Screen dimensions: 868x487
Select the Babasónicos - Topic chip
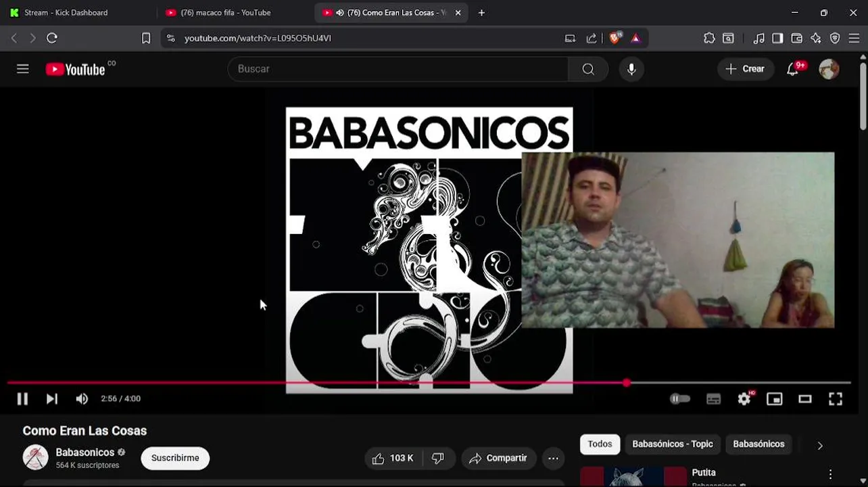pyautogui.click(x=672, y=444)
